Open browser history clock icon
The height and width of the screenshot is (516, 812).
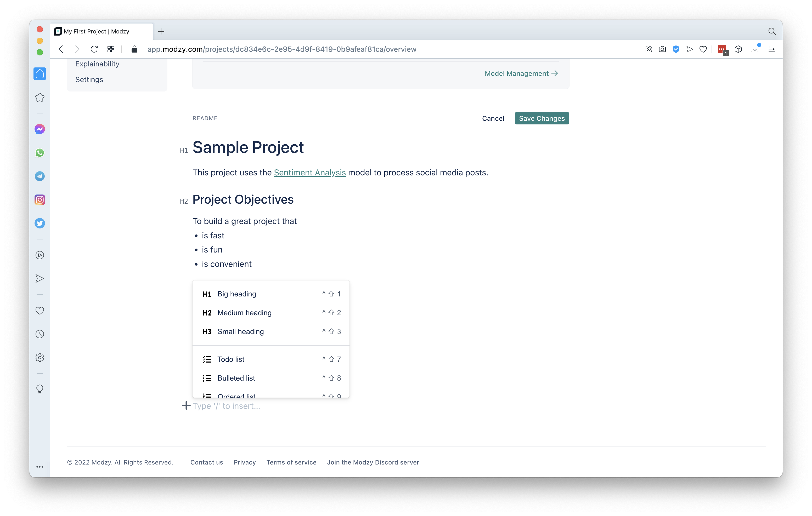(x=40, y=334)
